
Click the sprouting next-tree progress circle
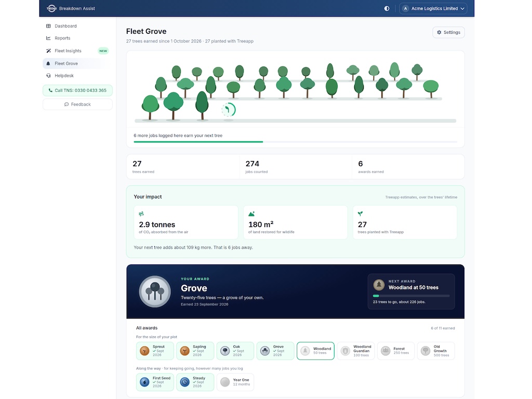pos(229,110)
